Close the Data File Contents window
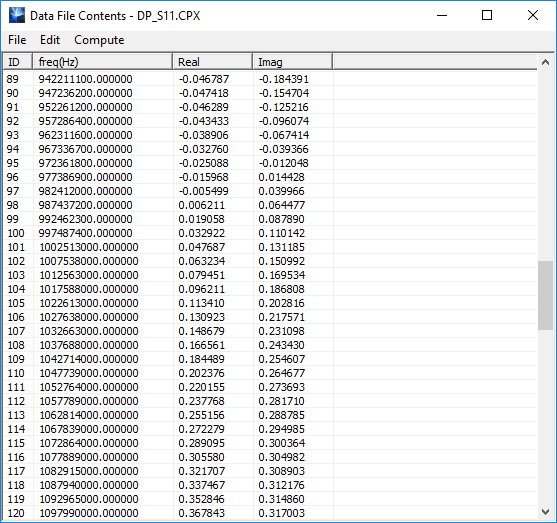 click(x=533, y=15)
